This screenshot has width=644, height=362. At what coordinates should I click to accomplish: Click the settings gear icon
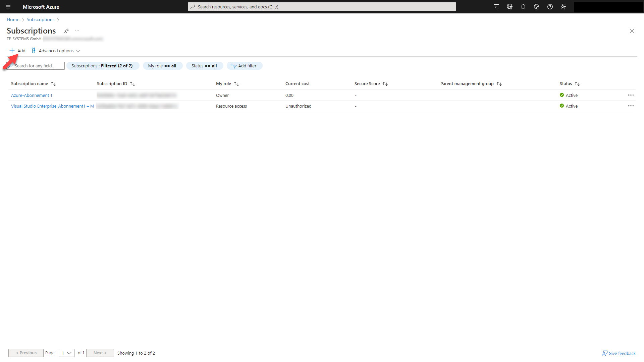click(537, 7)
